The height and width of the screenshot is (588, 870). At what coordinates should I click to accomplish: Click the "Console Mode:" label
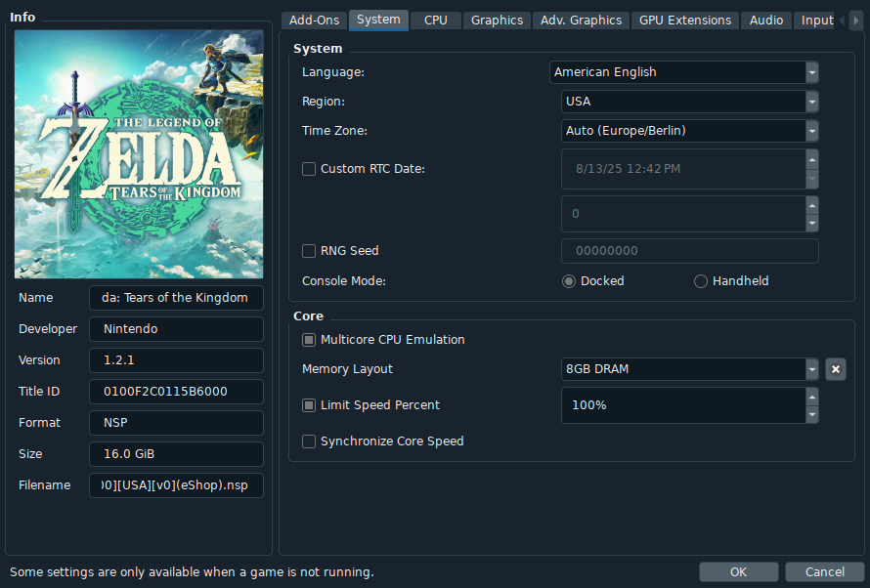click(x=343, y=281)
